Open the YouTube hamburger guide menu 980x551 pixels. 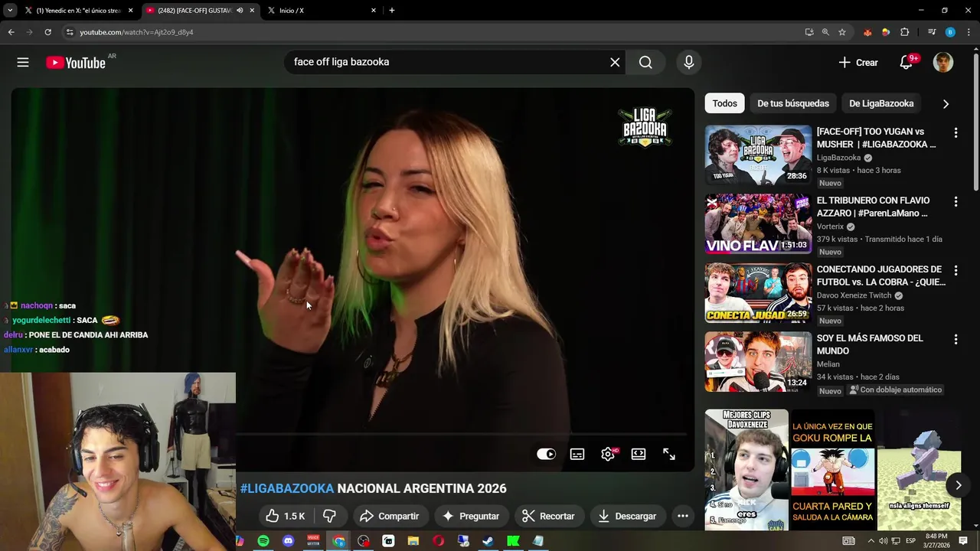click(23, 63)
